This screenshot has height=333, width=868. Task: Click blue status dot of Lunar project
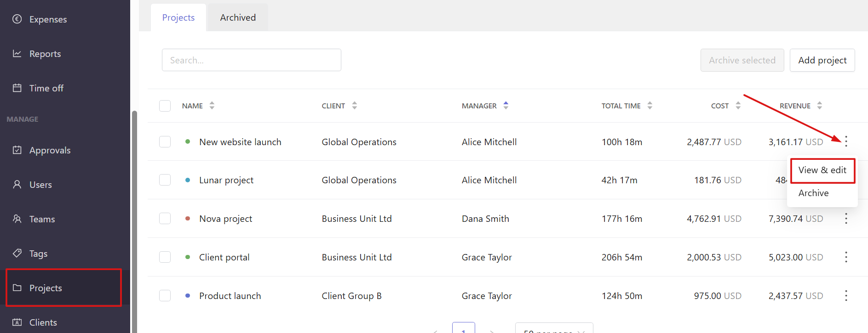(x=188, y=180)
